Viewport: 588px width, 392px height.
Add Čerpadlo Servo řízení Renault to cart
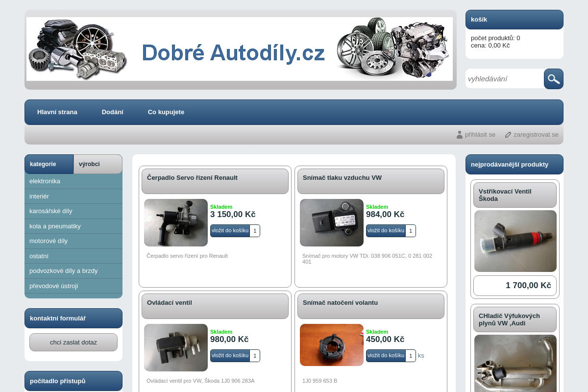229,230
